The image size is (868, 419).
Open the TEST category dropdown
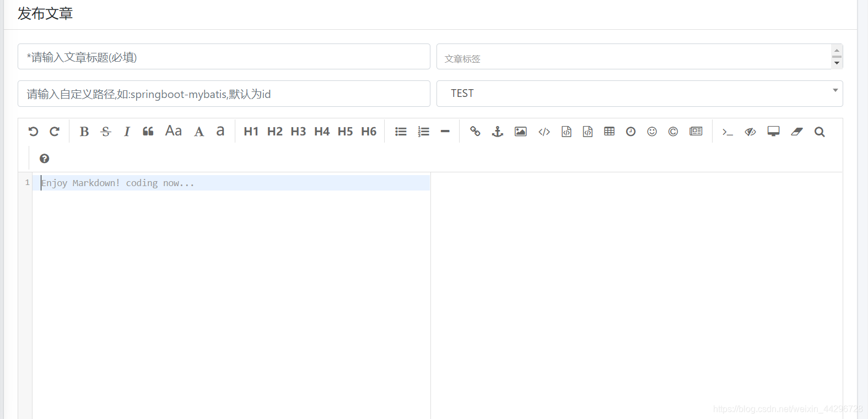(640, 94)
